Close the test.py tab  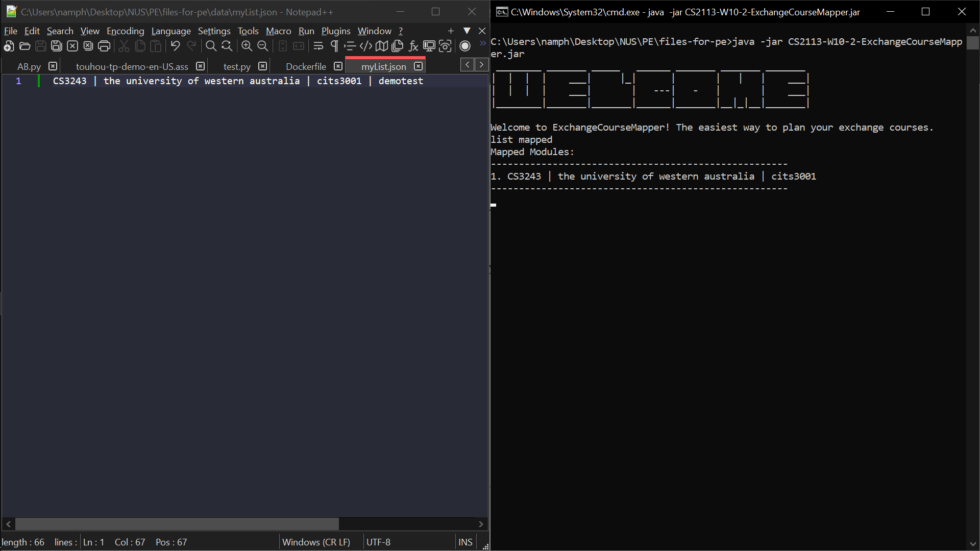262,66
